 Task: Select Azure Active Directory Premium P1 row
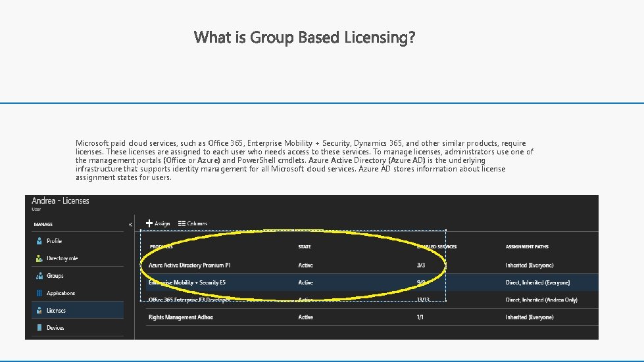coord(372,265)
